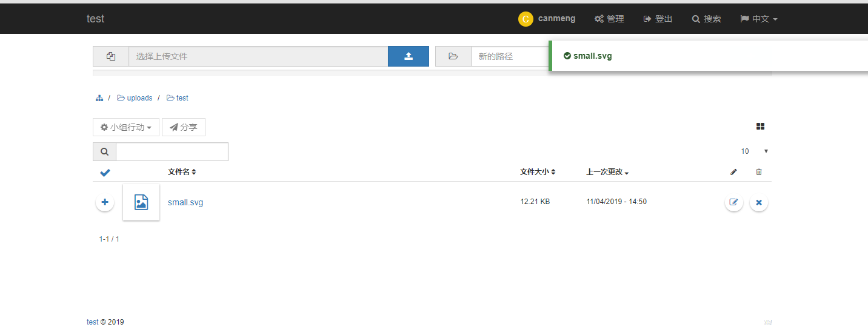The height and width of the screenshot is (327, 868).
Task: Click the test brand title in navbar
Action: pos(96,19)
